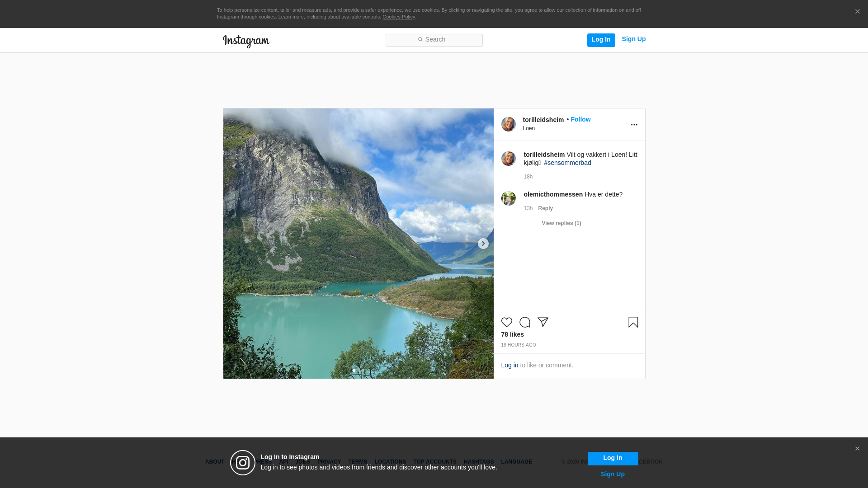Viewport: 868px width, 488px height.
Task: Open the Loen location link
Action: (528, 128)
